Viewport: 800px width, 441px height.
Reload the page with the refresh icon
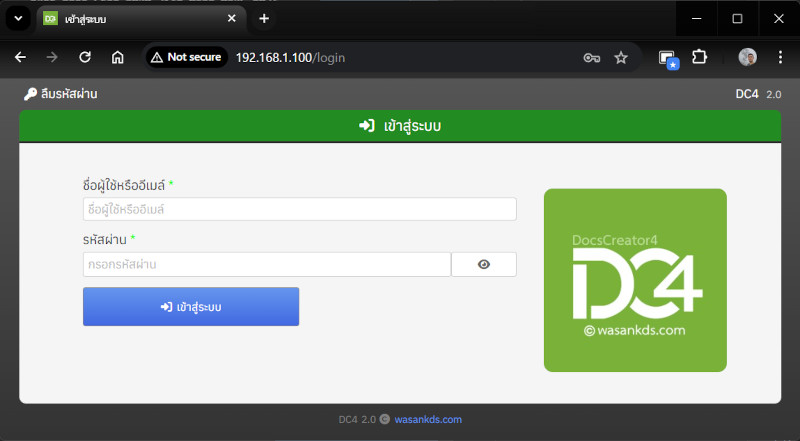85,57
